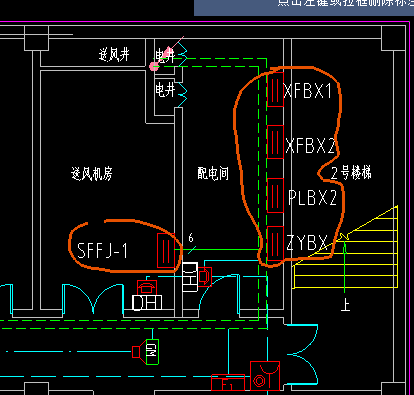
Task: Click the 送风机房 room label
Action: point(92,174)
